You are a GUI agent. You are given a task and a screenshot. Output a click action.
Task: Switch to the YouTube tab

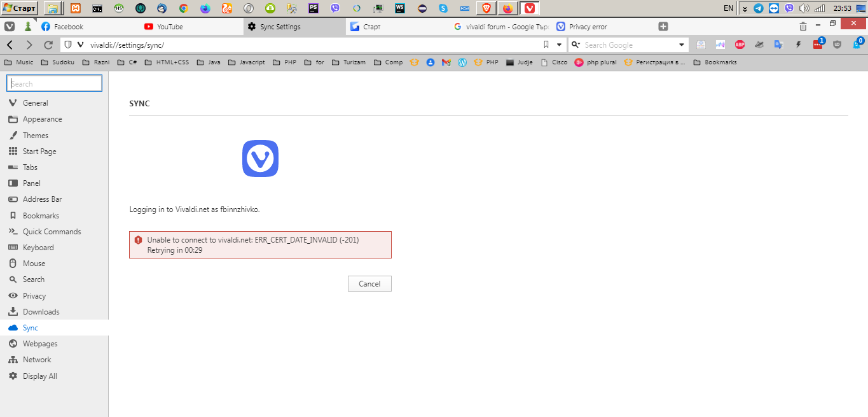point(191,27)
